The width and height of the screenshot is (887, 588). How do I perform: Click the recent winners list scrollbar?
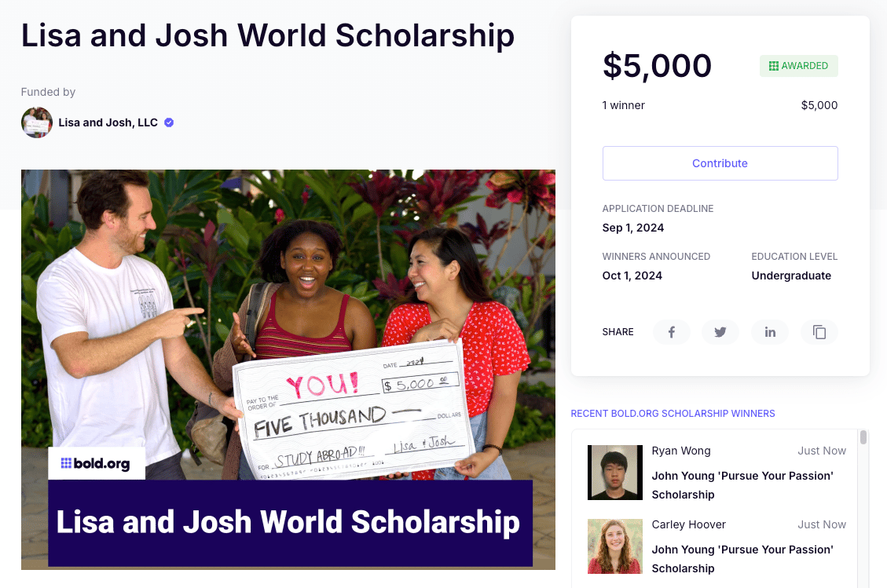pyautogui.click(x=863, y=437)
